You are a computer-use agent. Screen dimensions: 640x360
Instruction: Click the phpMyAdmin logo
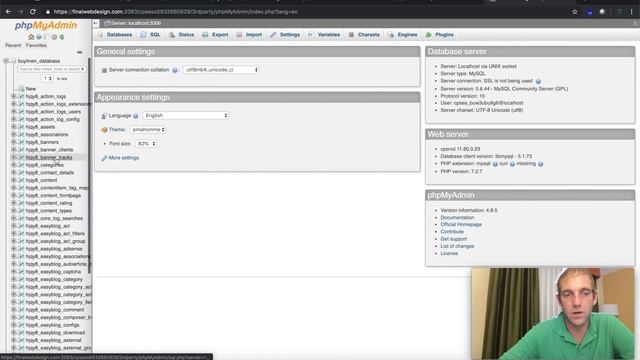coord(46,25)
